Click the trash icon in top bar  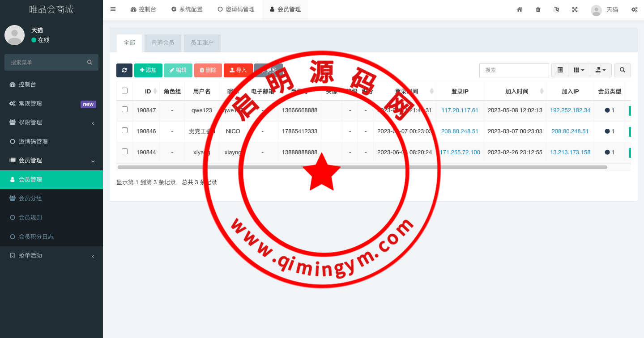point(538,9)
